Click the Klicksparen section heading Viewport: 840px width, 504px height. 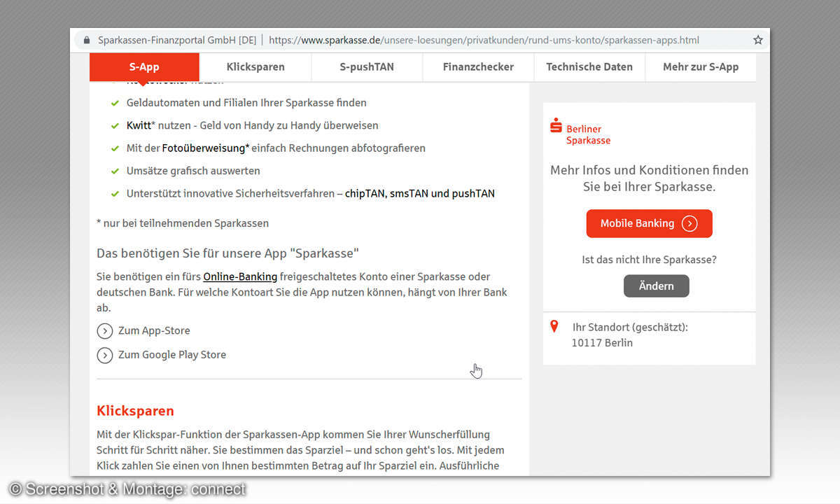135,411
